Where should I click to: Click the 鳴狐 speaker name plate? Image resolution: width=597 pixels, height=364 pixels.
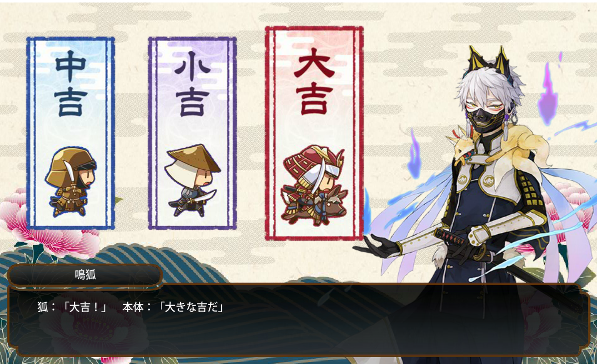tap(85, 275)
